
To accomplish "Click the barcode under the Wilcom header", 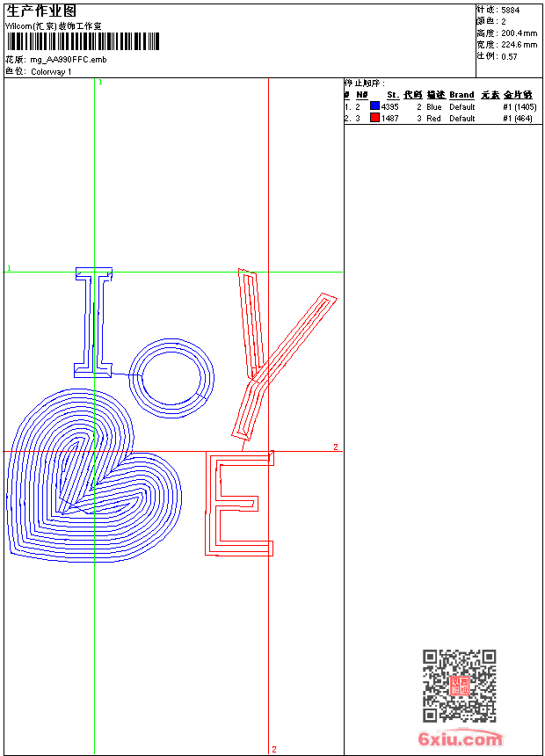I will 83,41.
